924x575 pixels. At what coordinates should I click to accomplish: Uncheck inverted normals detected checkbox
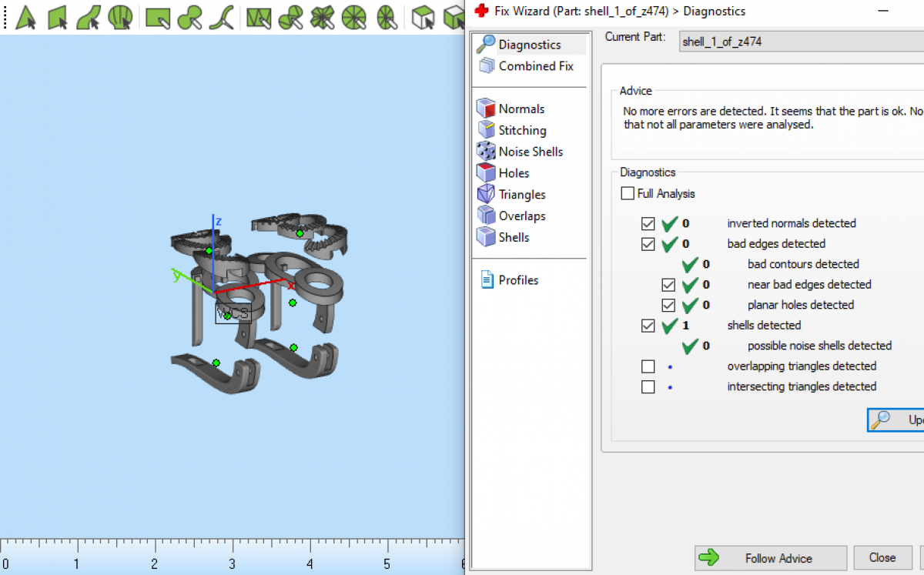[x=648, y=223]
